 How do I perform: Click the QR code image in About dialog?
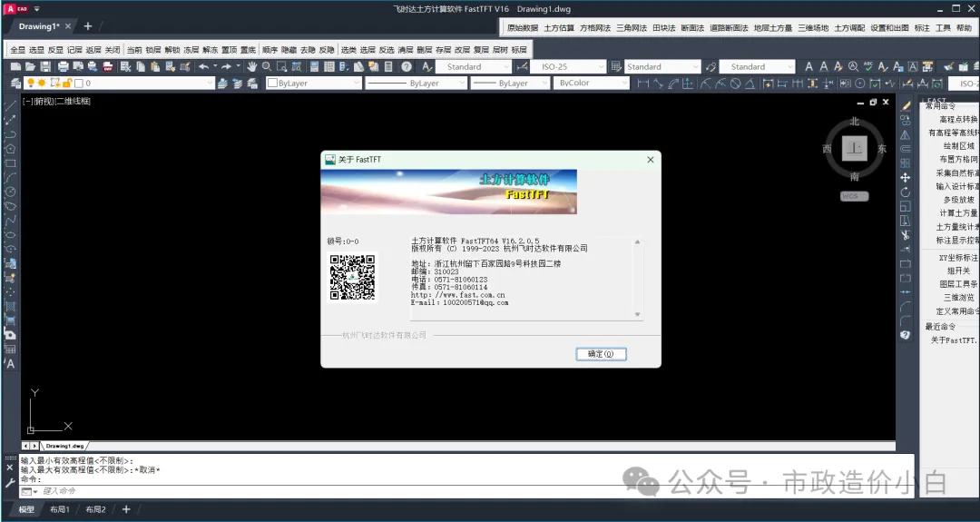click(352, 278)
